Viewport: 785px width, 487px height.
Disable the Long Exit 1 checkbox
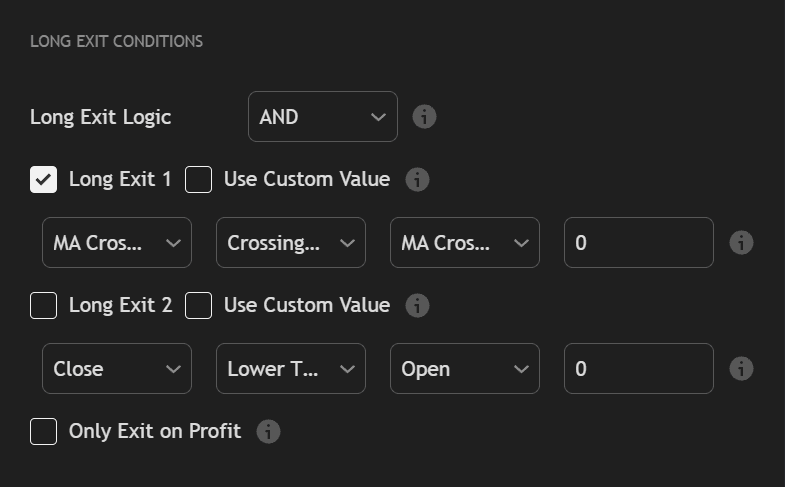[44, 180]
